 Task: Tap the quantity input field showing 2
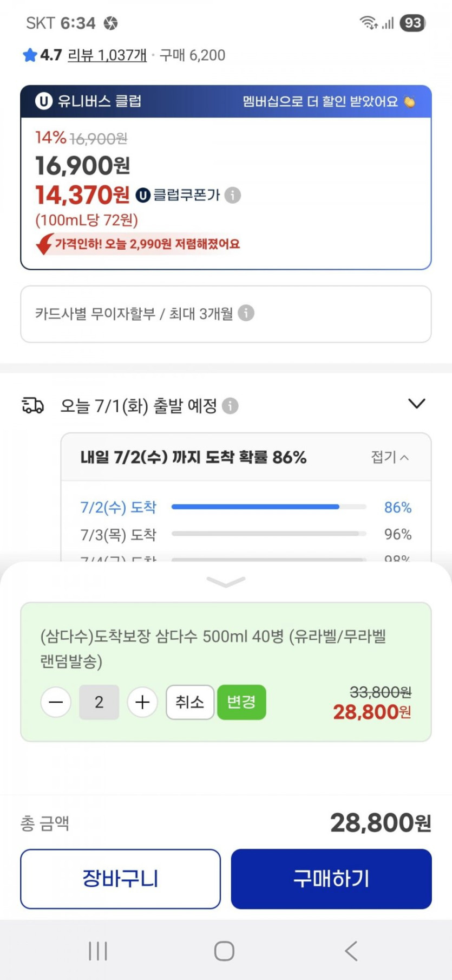tap(99, 702)
